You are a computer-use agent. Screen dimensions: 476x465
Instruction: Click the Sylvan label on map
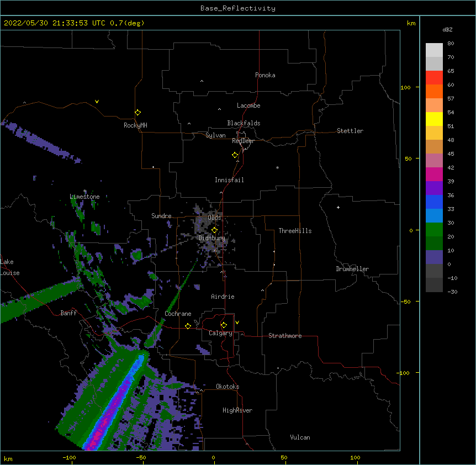[x=215, y=135]
